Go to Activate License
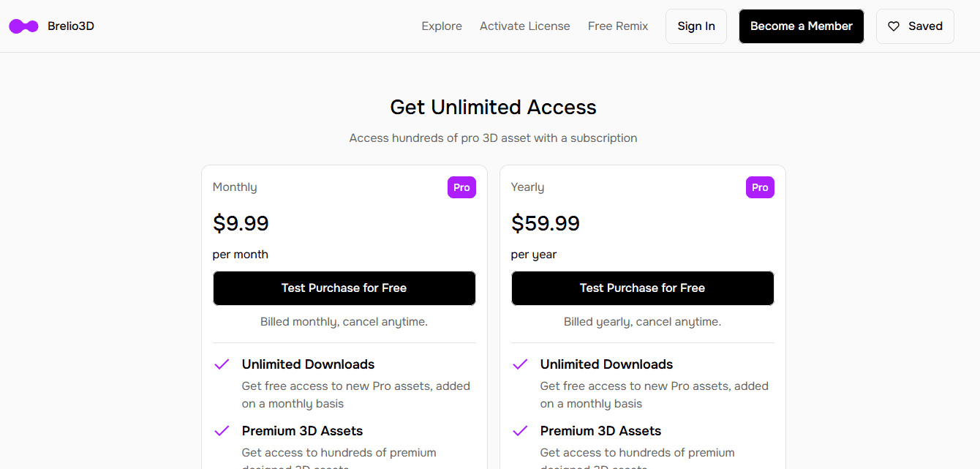 (525, 26)
